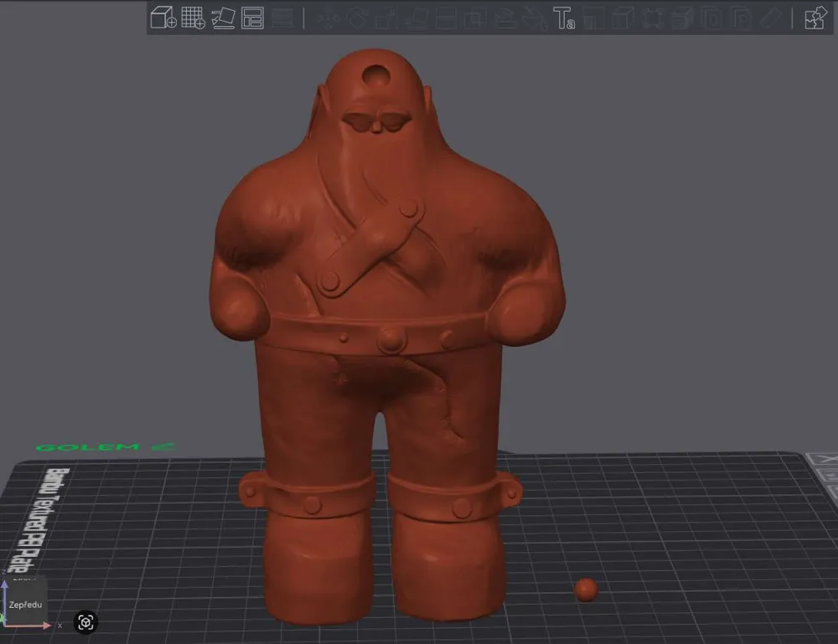Click the Zepředu face of the view cube

[x=25, y=604]
